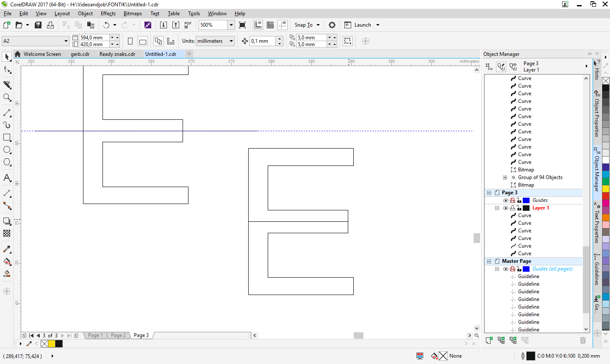Switch to gerb.cdr document tab
This screenshot has width=610, height=364.
pos(80,54)
